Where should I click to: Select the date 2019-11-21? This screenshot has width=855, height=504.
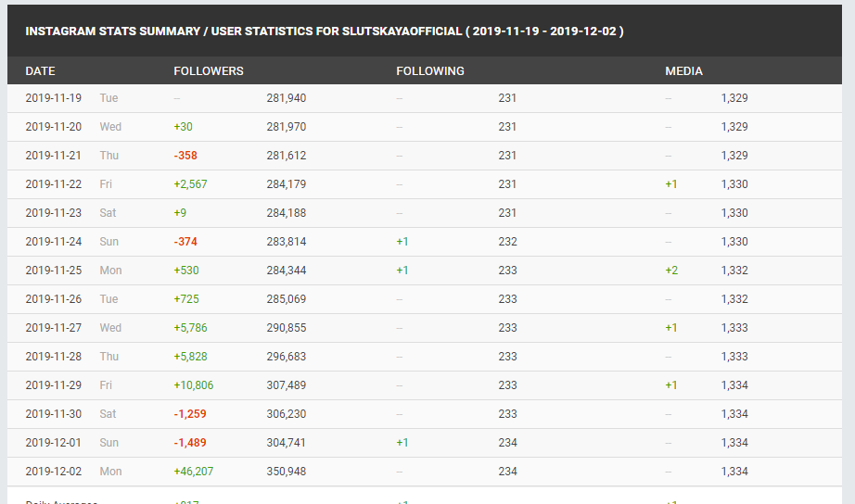click(54, 156)
